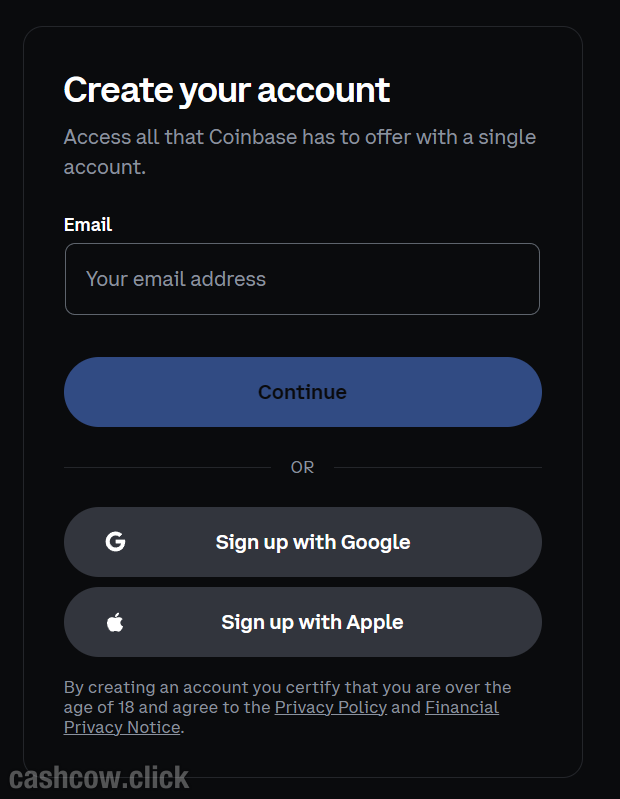The height and width of the screenshot is (799, 620).
Task: Click the word "account" in the heading
Action: coord(323,90)
